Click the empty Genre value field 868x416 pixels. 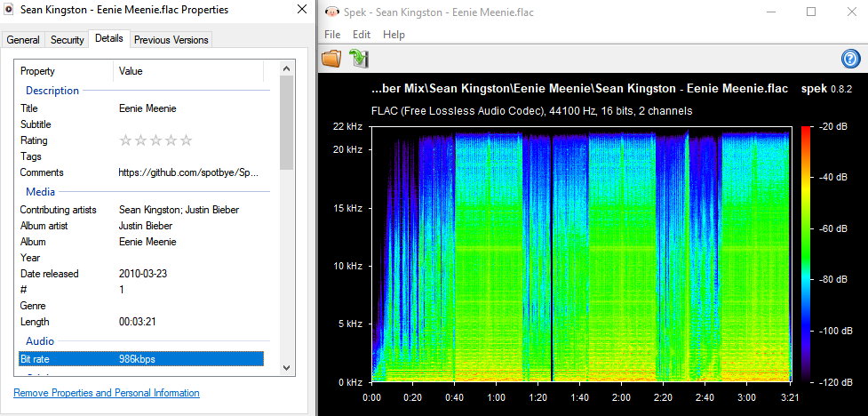tap(188, 306)
